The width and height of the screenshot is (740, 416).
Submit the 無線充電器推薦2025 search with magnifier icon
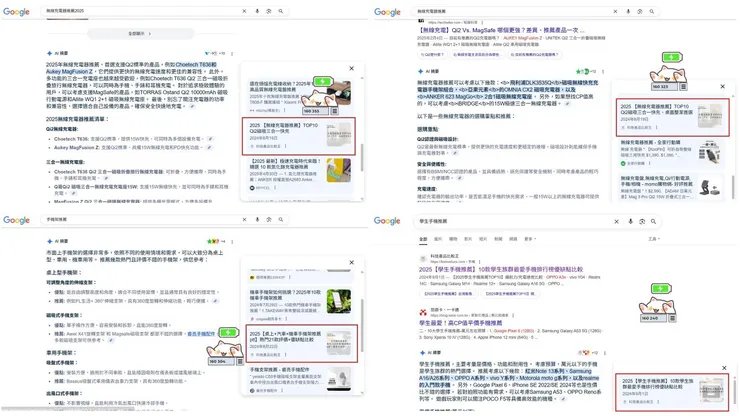(280, 11)
